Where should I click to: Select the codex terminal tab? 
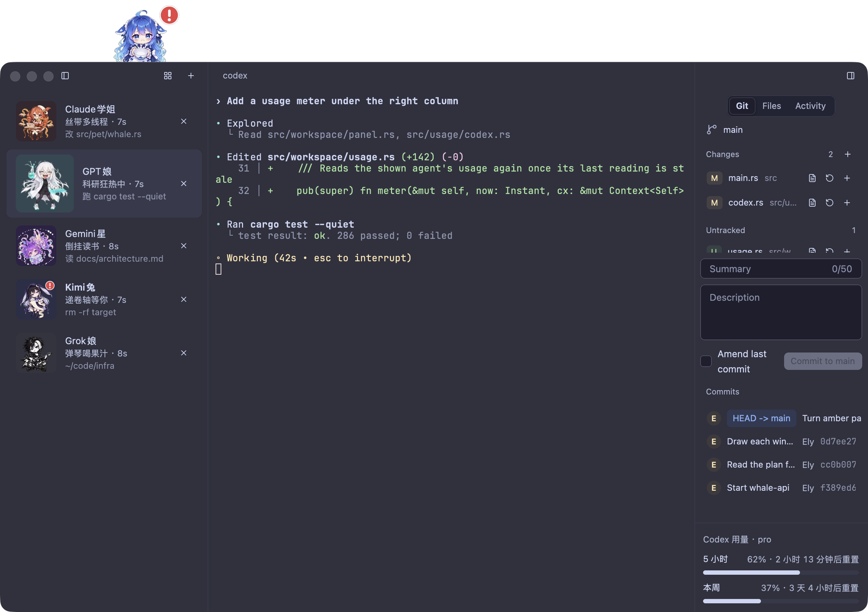[235, 76]
